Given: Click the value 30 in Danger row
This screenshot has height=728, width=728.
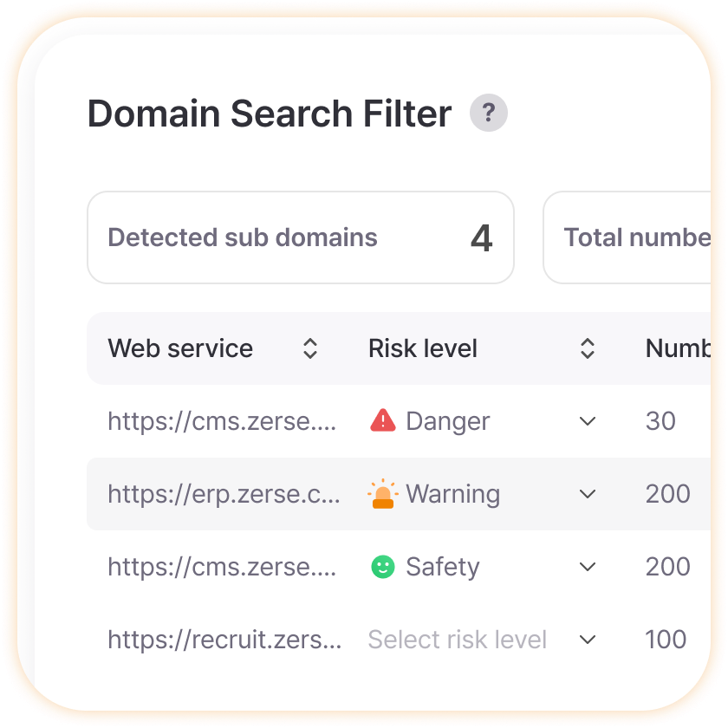Looking at the screenshot, I should (660, 421).
